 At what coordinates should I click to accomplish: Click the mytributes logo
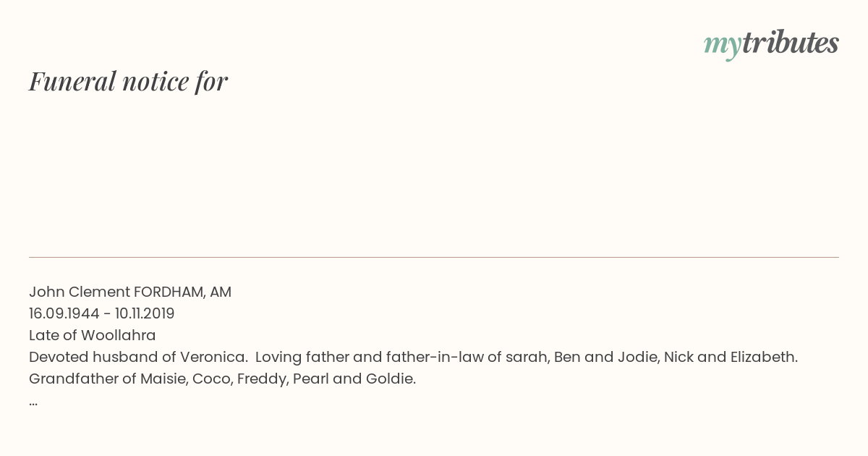pos(771,44)
